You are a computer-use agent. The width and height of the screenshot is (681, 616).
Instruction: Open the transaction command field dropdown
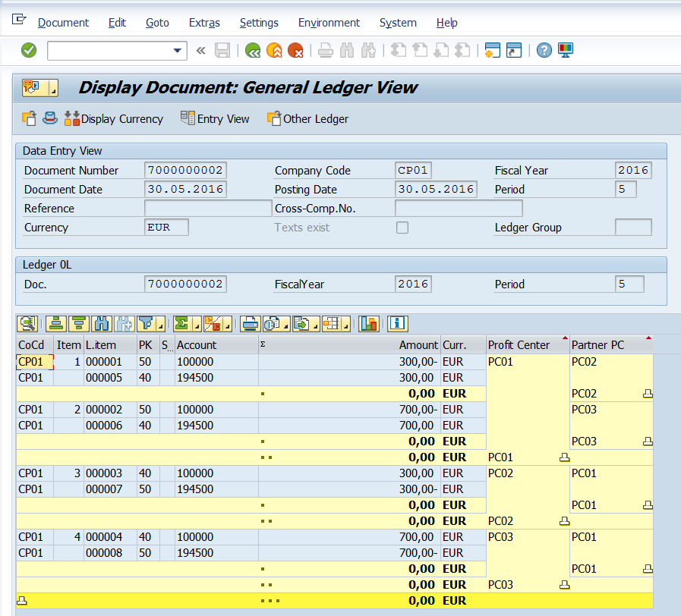177,50
